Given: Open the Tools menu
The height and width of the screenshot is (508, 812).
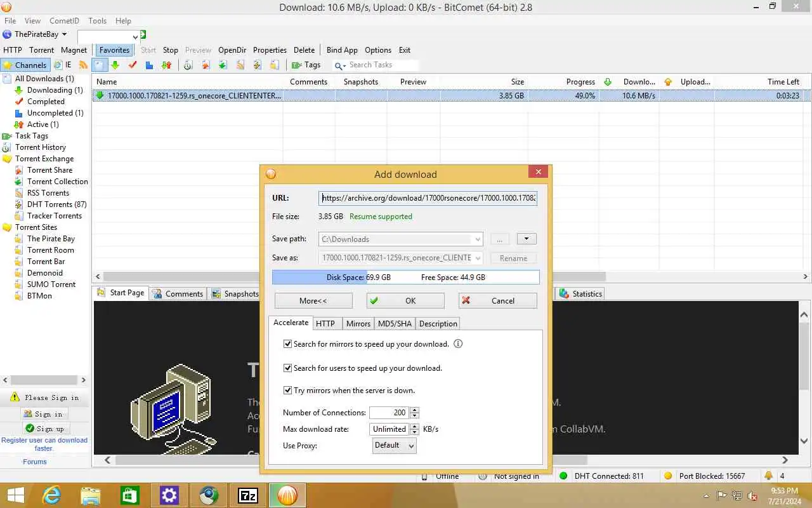Looking at the screenshot, I should (97, 21).
